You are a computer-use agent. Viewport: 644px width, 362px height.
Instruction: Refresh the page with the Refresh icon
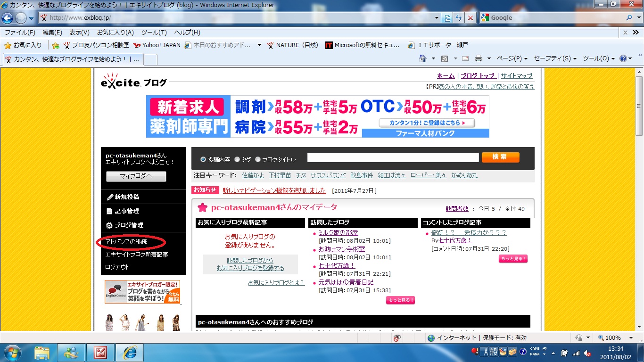click(x=459, y=18)
